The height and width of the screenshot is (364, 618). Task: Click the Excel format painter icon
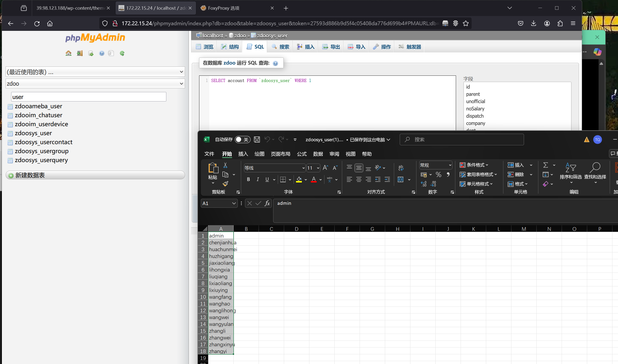[x=225, y=183]
